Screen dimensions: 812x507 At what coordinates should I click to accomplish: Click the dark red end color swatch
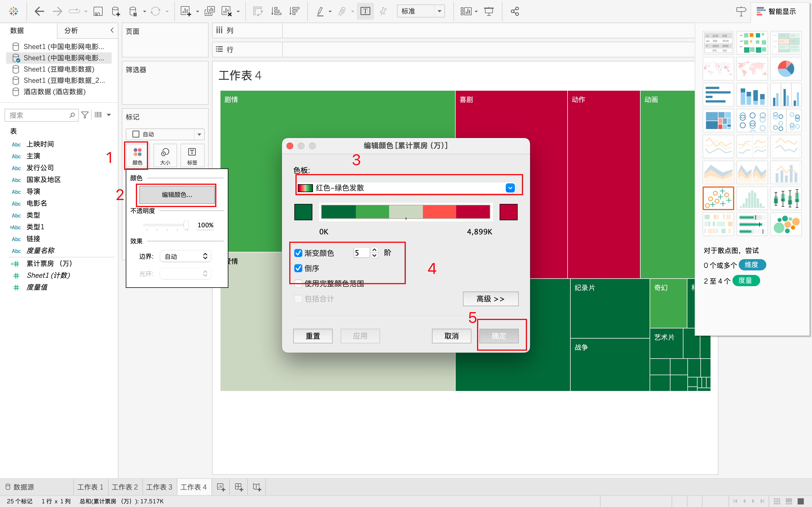coord(508,212)
